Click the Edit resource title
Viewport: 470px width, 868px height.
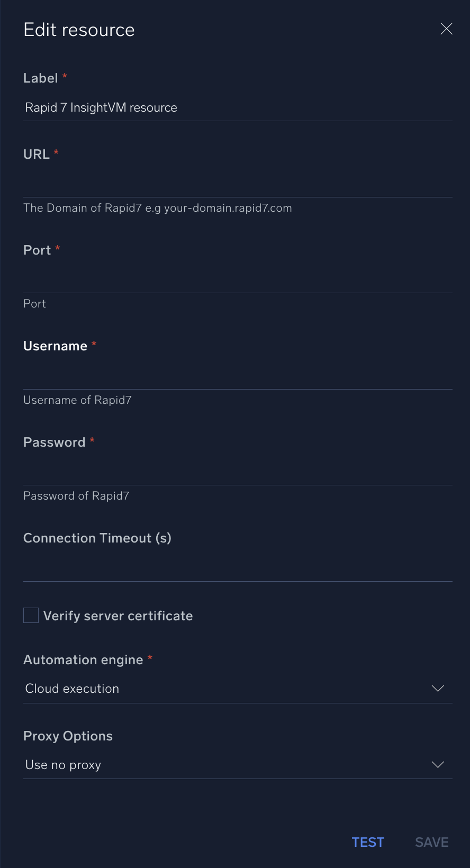coord(78,30)
